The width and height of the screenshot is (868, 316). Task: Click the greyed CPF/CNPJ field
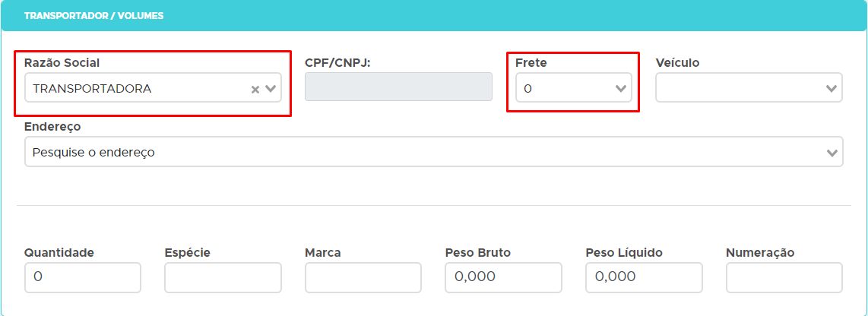[398, 87]
